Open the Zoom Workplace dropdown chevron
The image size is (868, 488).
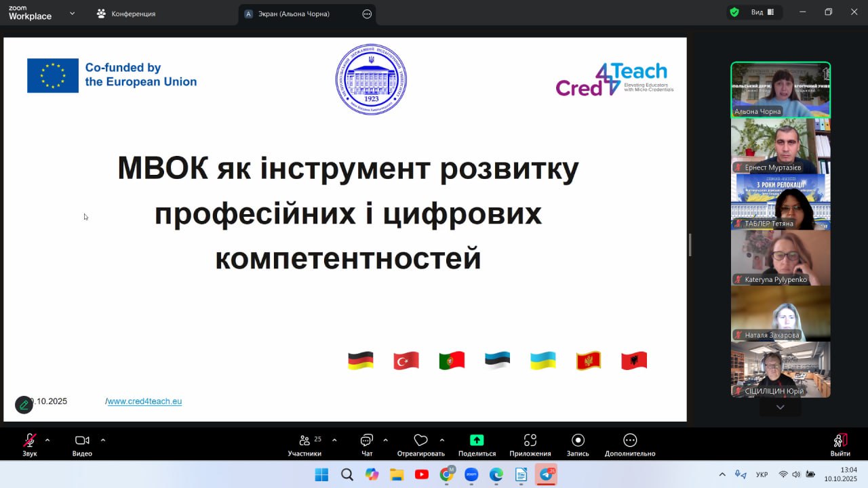pyautogui.click(x=72, y=13)
